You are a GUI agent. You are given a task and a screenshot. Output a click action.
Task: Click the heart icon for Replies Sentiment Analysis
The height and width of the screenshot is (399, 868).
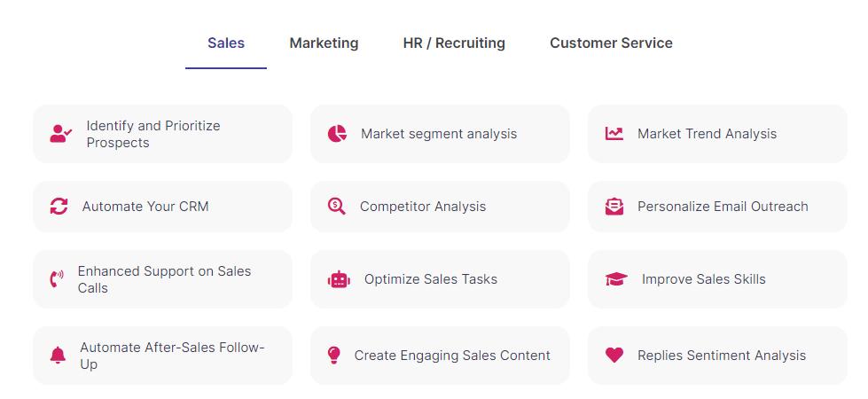(x=614, y=356)
